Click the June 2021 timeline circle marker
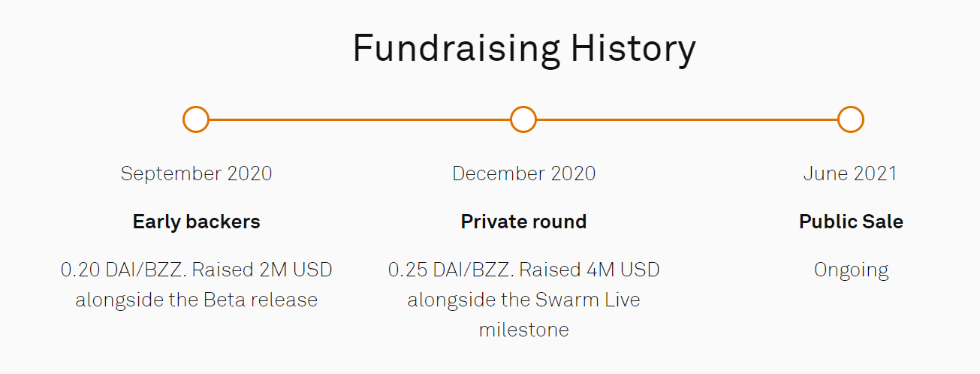This screenshot has height=374, width=980. (851, 119)
